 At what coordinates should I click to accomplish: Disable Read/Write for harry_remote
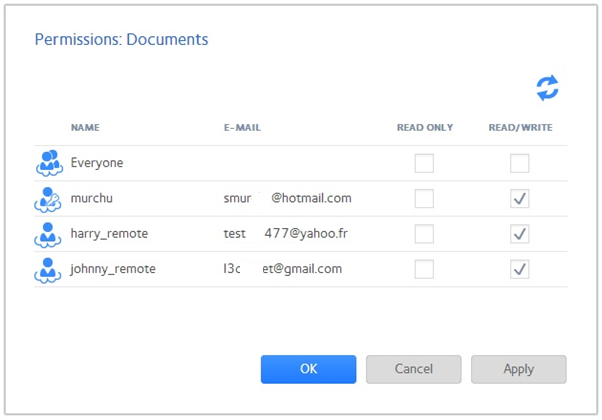(x=519, y=234)
